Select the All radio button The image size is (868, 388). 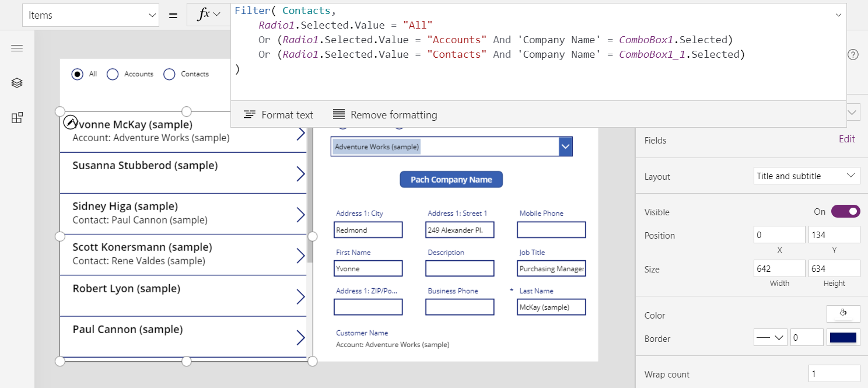(x=77, y=74)
